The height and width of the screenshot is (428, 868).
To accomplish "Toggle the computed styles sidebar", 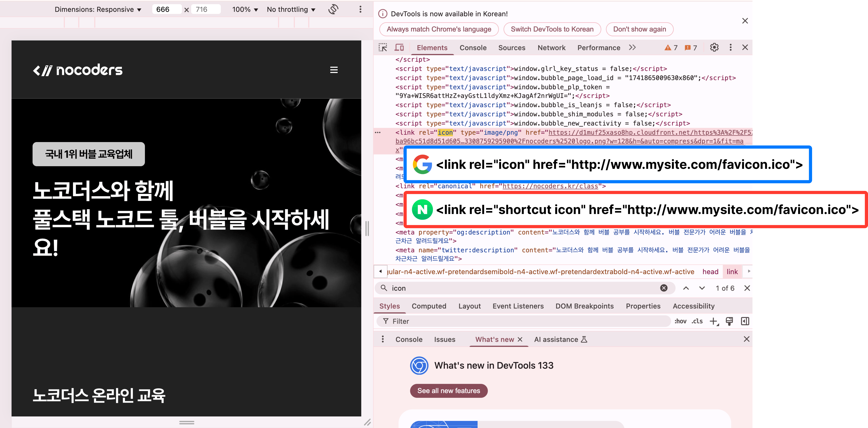I will [745, 321].
